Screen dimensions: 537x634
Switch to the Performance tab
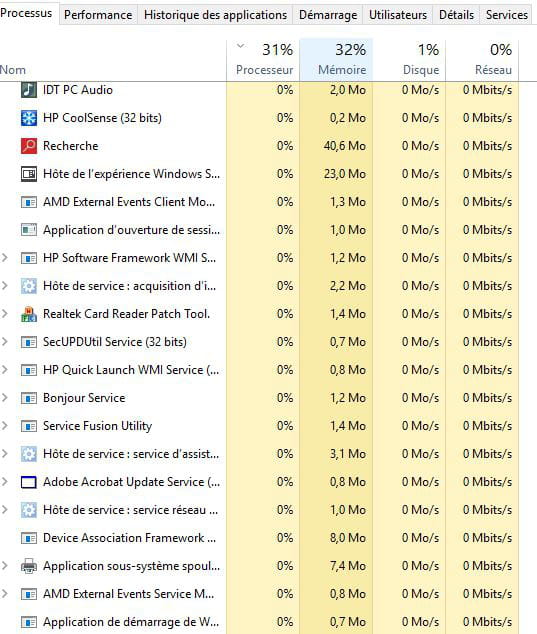(98, 15)
